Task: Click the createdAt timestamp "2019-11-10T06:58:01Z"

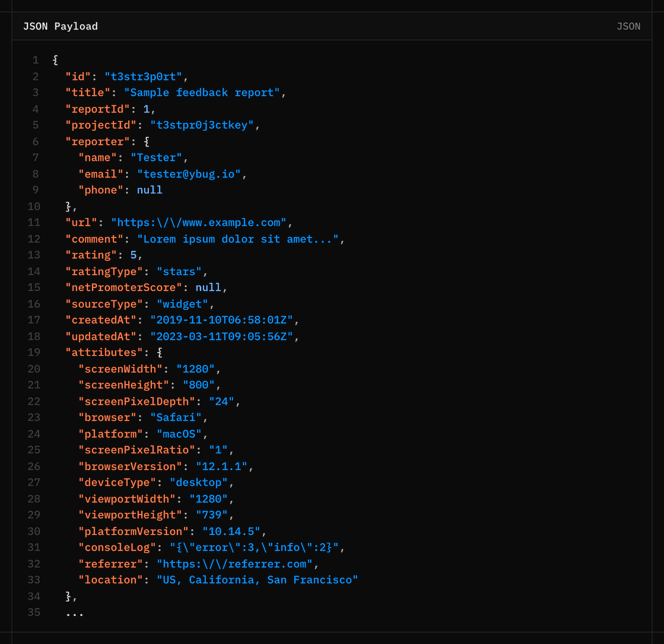Action: [222, 320]
